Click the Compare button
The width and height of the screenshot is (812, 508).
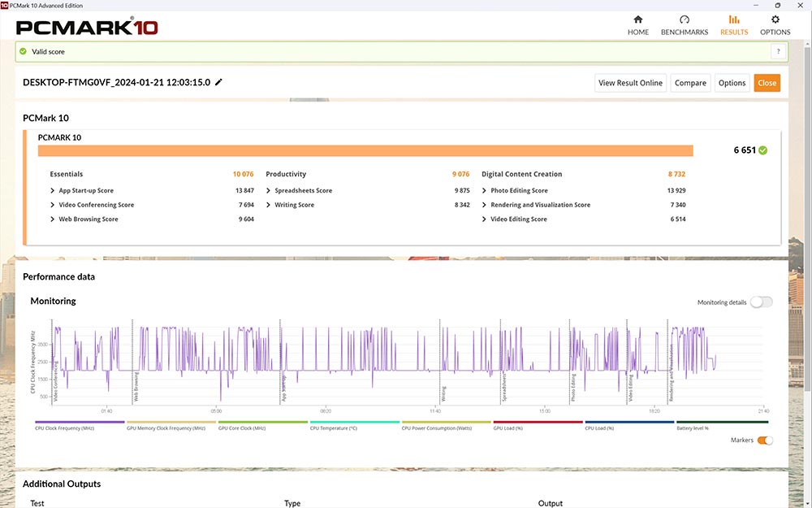click(x=690, y=83)
